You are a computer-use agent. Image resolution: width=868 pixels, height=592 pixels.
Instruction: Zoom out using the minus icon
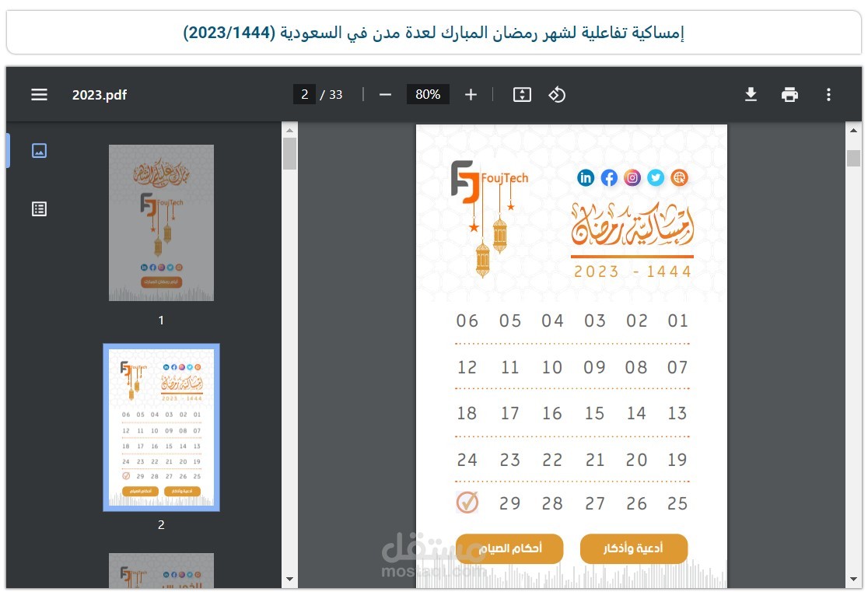[384, 94]
